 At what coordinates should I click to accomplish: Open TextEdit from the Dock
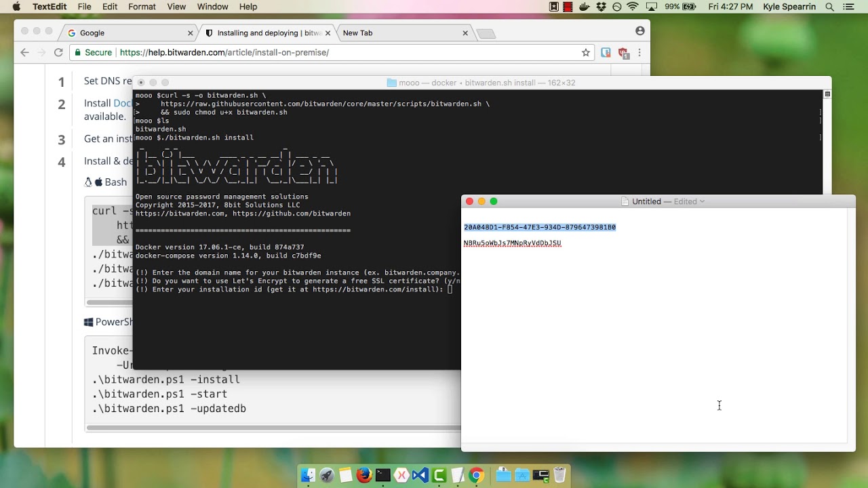(x=457, y=476)
